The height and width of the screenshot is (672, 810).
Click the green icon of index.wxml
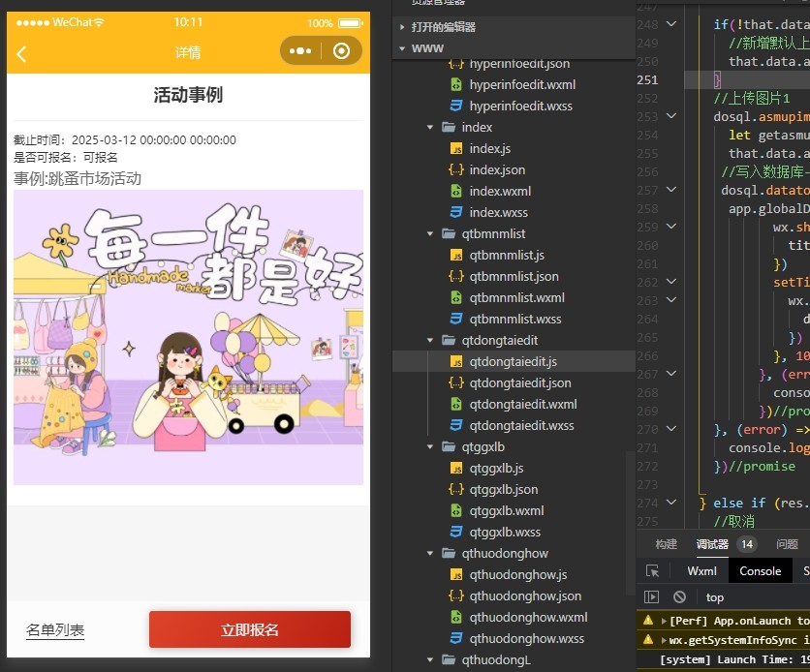click(456, 191)
